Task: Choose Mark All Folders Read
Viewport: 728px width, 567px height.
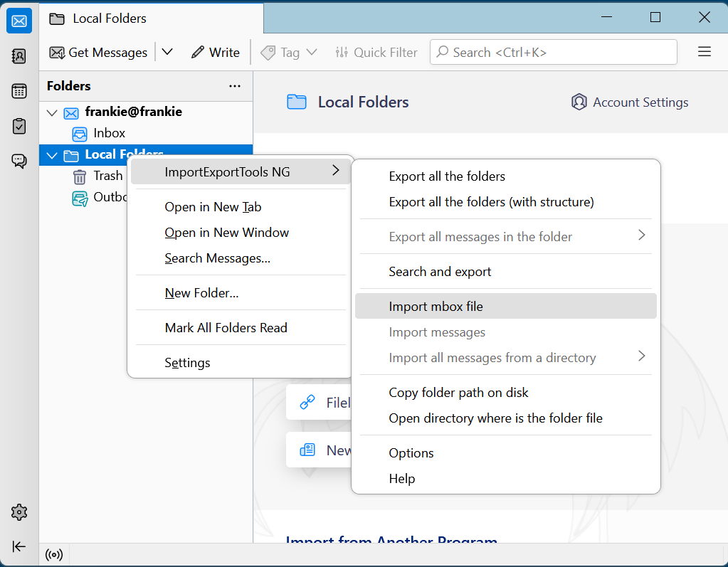Action: 241,327
